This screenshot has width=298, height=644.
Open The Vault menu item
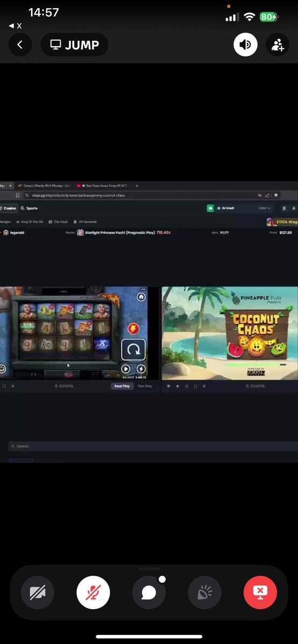click(x=58, y=222)
